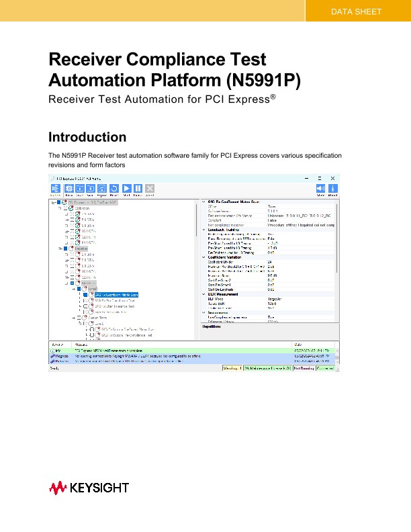The height and width of the screenshot is (532, 411).
Task: Select the 64G Rx Coefficient Matrix Scan item
Action: [x=116, y=295]
